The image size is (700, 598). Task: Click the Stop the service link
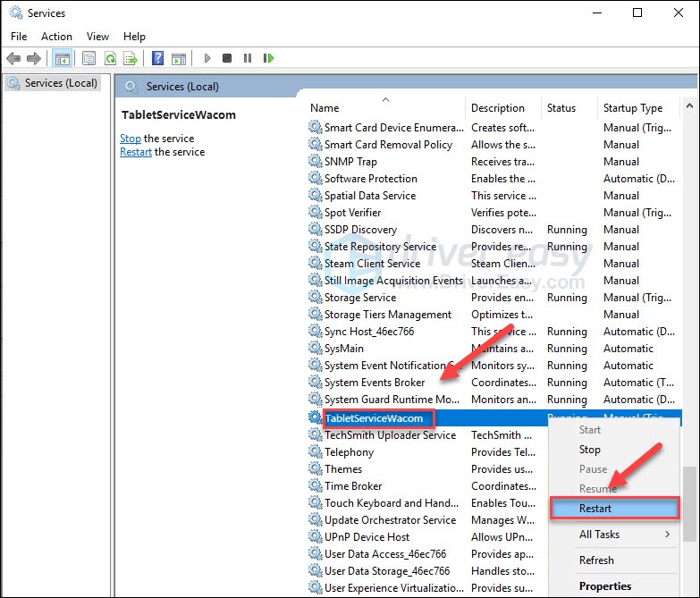click(131, 139)
